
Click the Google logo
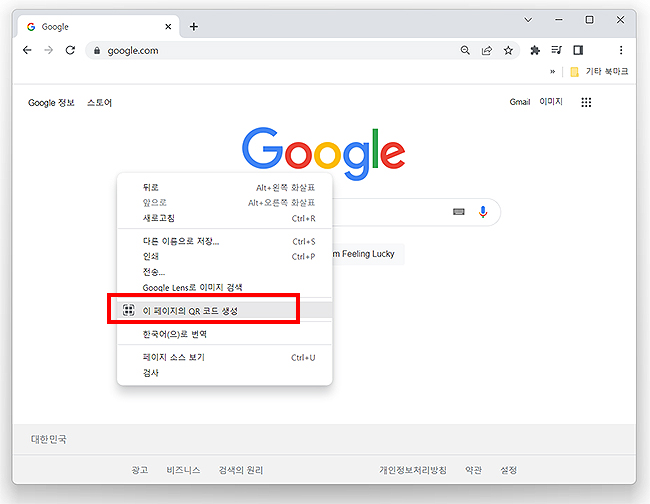(324, 153)
